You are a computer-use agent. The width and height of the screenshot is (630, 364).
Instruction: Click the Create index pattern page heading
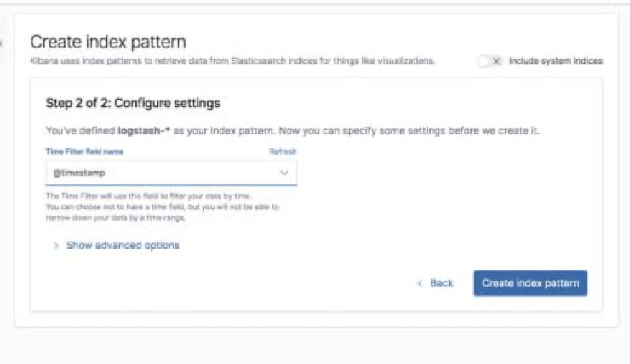pyautogui.click(x=108, y=43)
